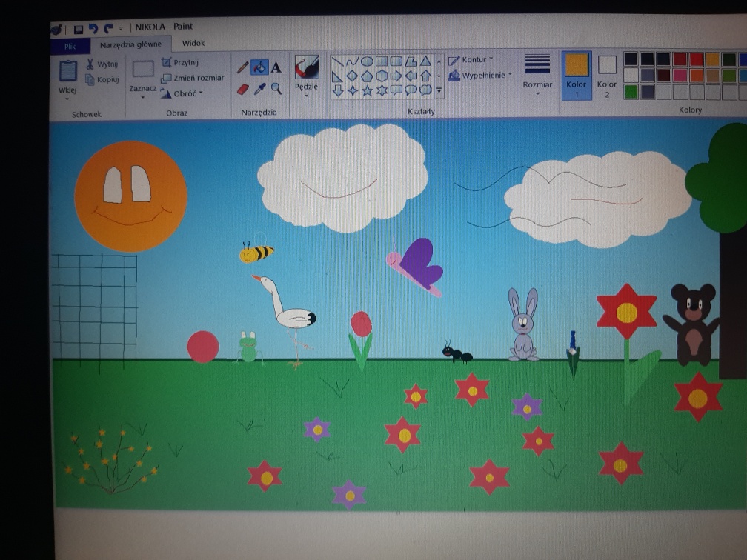Click the Wklej clipboard icon

[68, 71]
